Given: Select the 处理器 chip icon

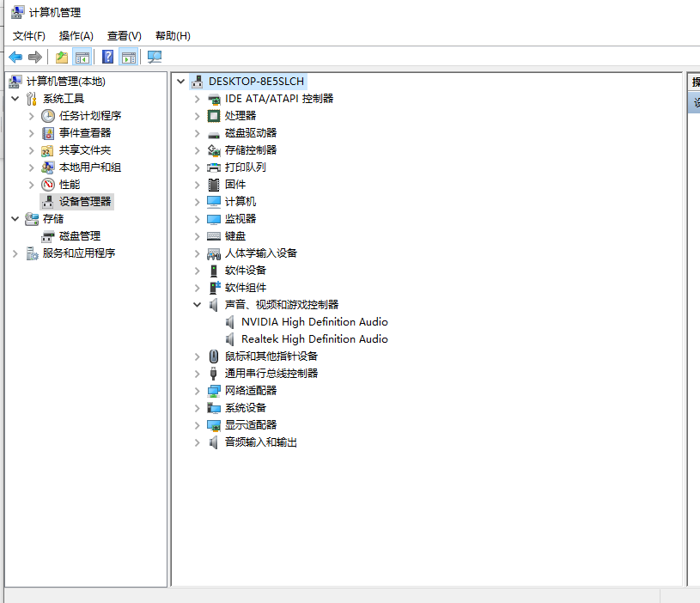Looking at the screenshot, I should 214,116.
